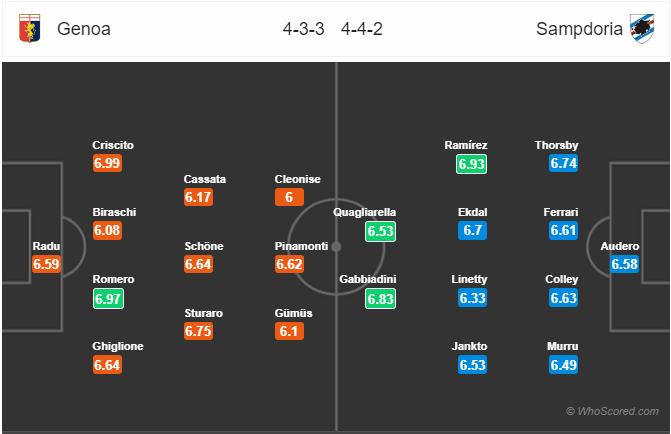The height and width of the screenshot is (434, 671).
Task: Select Criscito's 6.99 rating badge
Action: [107, 163]
